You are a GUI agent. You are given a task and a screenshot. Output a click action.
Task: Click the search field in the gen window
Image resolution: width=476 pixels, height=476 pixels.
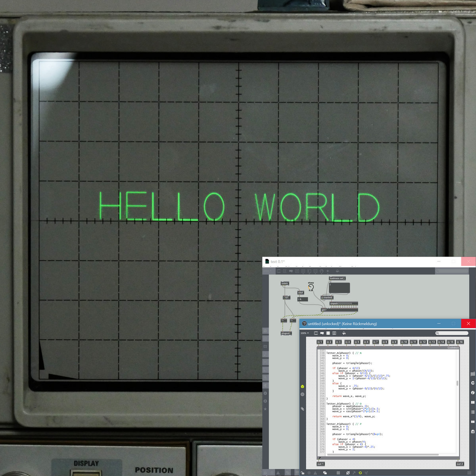453,333
